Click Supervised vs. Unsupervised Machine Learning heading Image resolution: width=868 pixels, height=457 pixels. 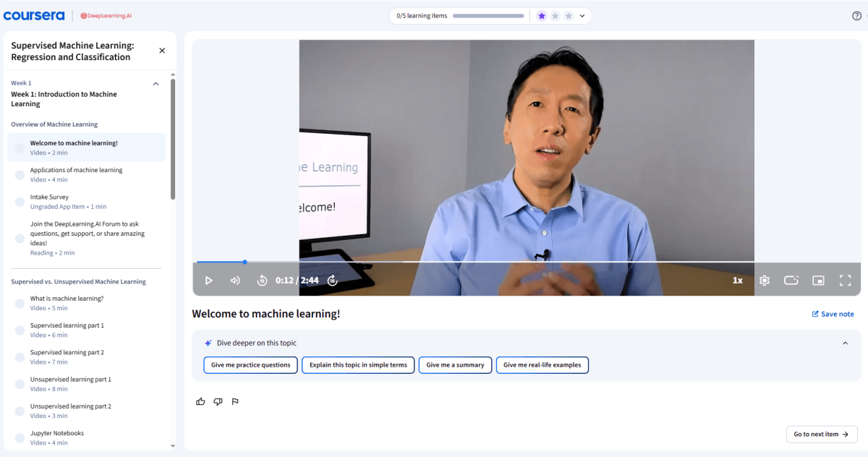tap(78, 281)
